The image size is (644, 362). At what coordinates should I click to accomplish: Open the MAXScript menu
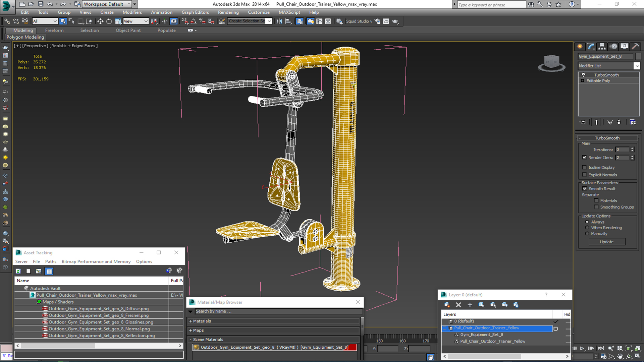click(289, 12)
